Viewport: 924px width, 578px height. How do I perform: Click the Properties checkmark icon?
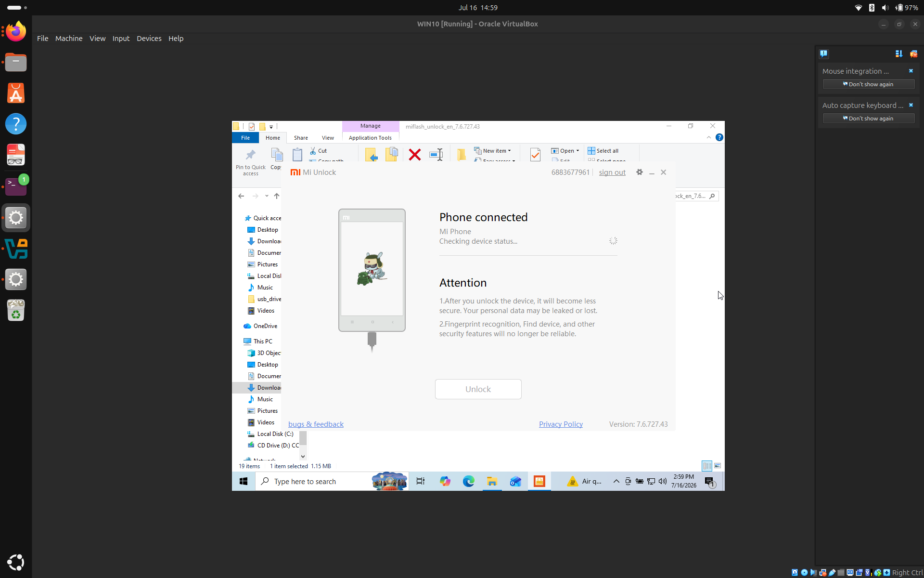tap(535, 155)
